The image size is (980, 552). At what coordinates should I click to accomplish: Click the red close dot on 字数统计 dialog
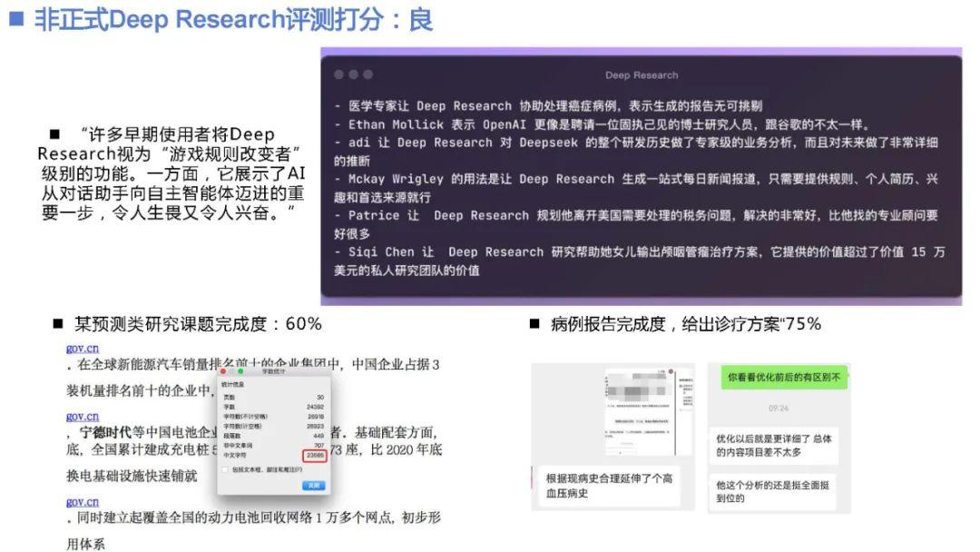(x=223, y=371)
